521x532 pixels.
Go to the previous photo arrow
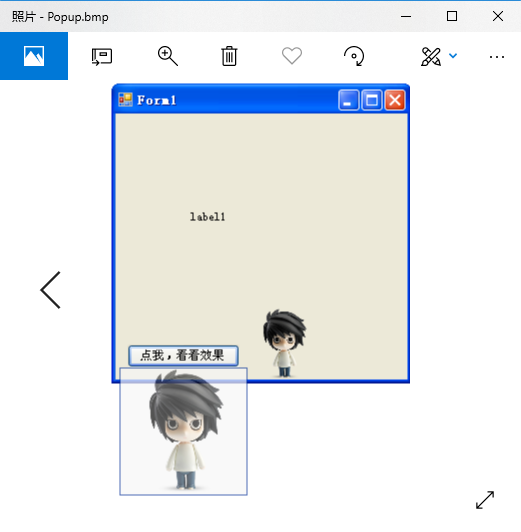[51, 290]
